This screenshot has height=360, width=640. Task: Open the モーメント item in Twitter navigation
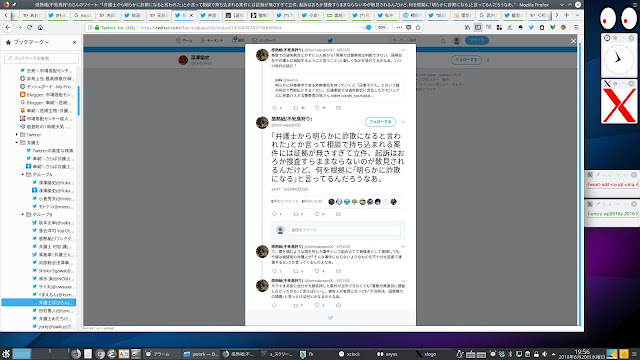212,40
